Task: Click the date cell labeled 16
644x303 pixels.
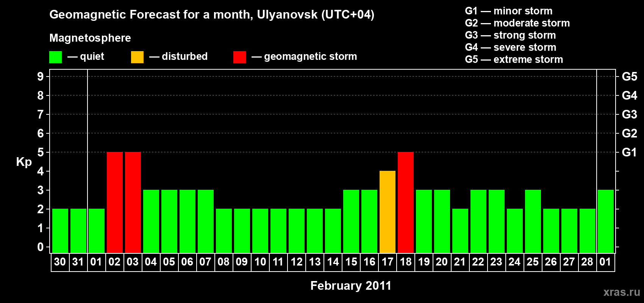Action: pyautogui.click(x=369, y=262)
